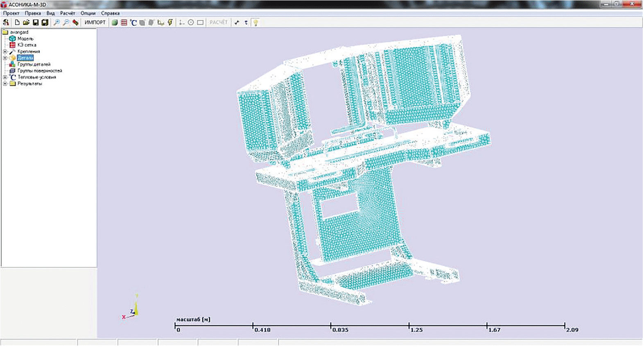Create a new project with blank page icon

click(x=17, y=23)
